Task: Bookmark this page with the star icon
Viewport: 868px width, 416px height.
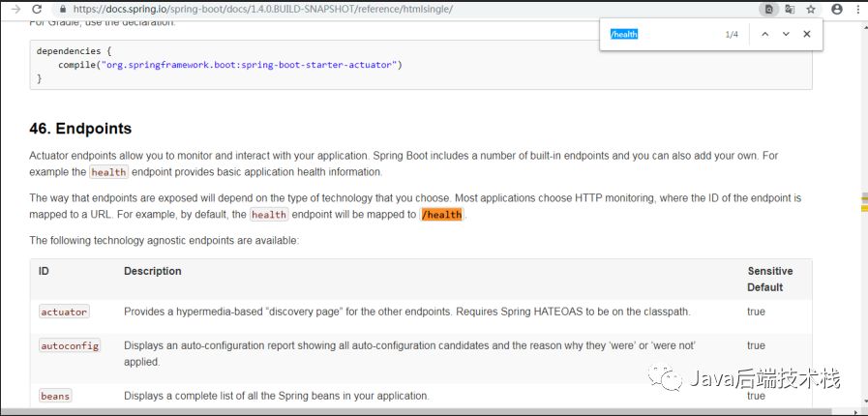Action: pyautogui.click(x=811, y=10)
